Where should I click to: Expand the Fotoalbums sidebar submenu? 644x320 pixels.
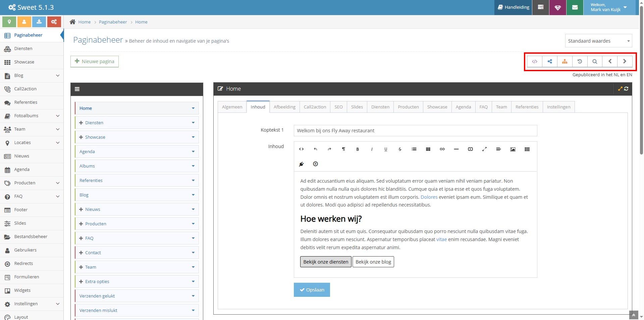tap(58, 116)
